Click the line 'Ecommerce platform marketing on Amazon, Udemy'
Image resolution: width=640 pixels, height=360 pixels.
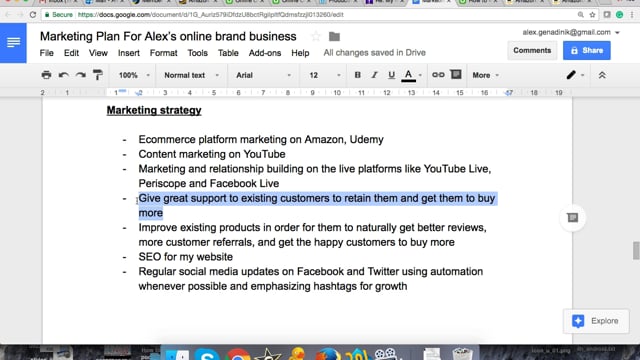pyautogui.click(x=260, y=140)
